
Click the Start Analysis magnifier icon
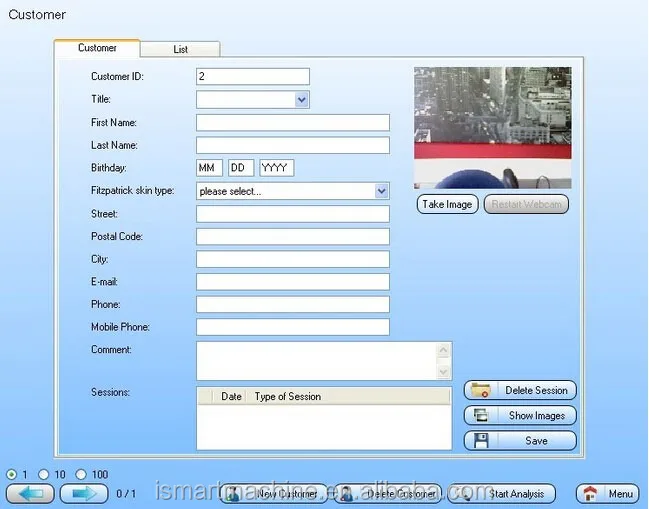point(471,494)
